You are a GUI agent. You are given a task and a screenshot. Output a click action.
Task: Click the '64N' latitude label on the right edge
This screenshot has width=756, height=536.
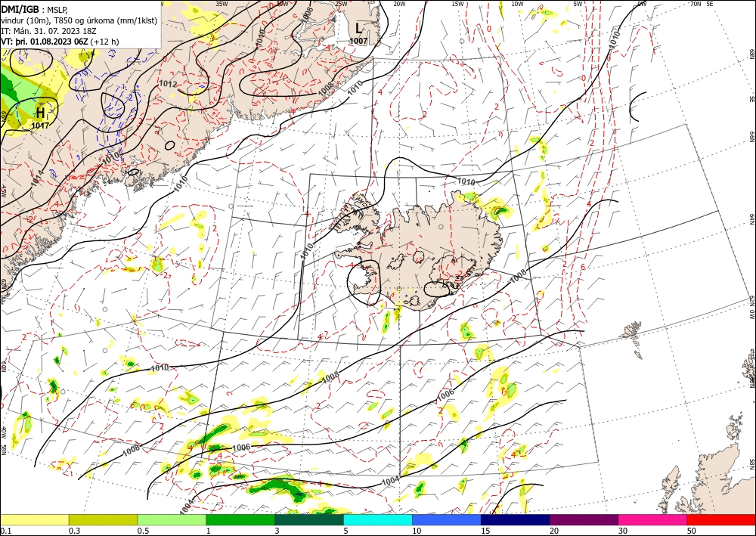point(751,218)
